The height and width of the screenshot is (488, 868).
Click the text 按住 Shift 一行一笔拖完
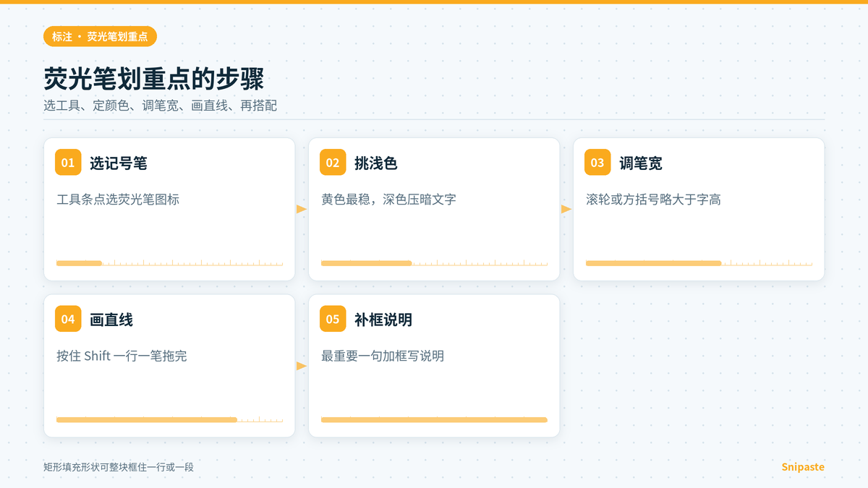click(x=122, y=356)
